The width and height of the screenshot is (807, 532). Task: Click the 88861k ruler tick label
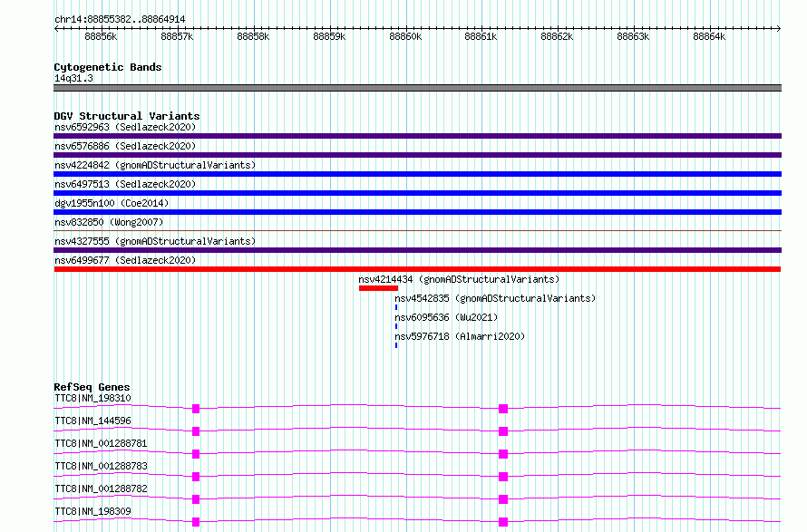point(481,36)
